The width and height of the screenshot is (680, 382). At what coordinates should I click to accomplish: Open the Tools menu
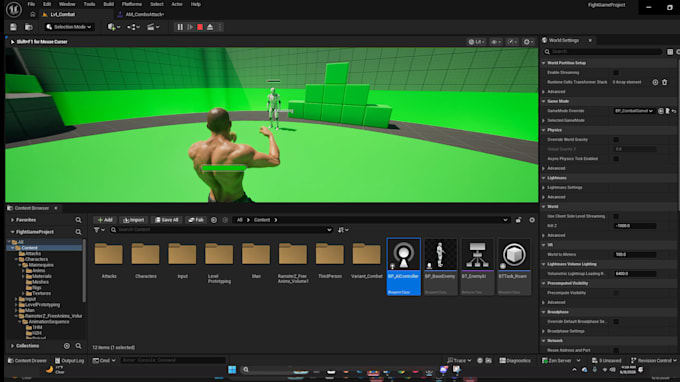pyautogui.click(x=89, y=4)
